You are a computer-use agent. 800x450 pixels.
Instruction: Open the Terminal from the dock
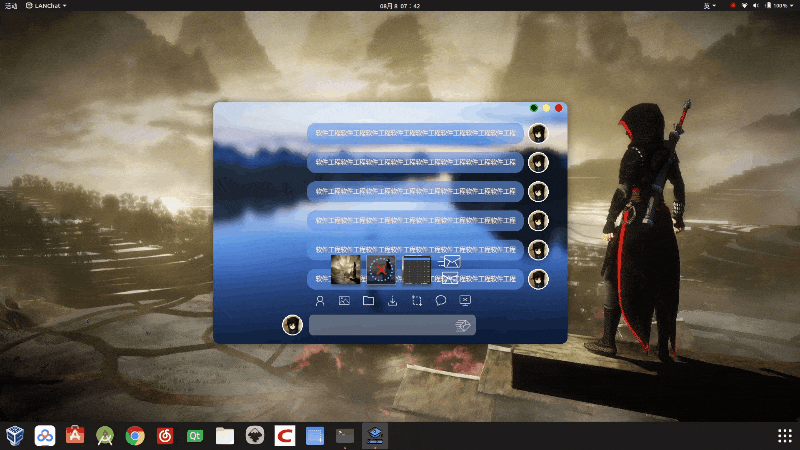click(345, 436)
